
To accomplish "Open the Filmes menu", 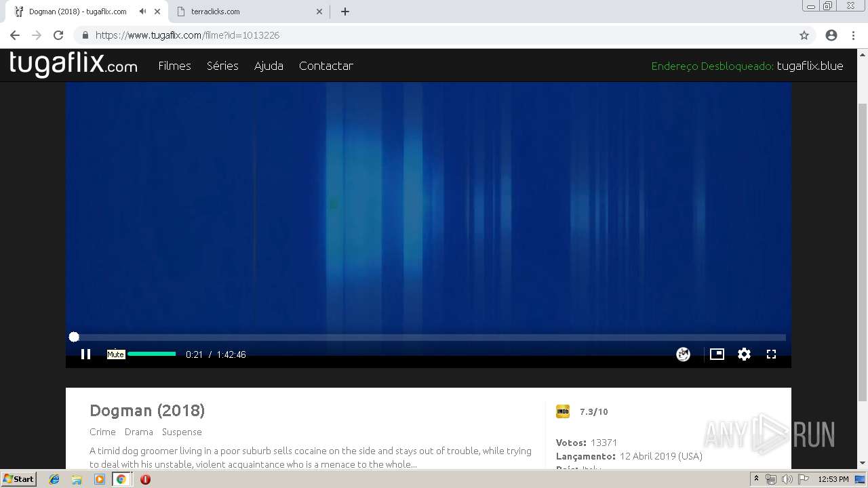I will point(174,66).
